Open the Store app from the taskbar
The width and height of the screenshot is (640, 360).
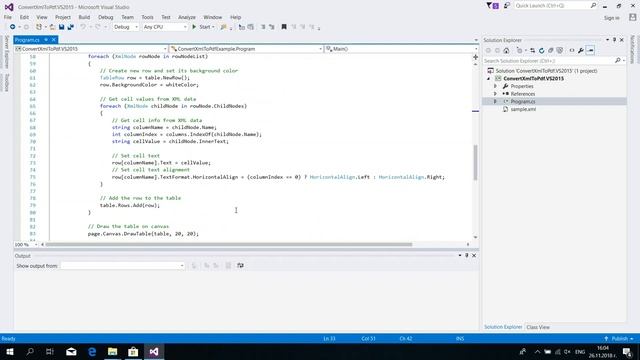(x=133, y=351)
